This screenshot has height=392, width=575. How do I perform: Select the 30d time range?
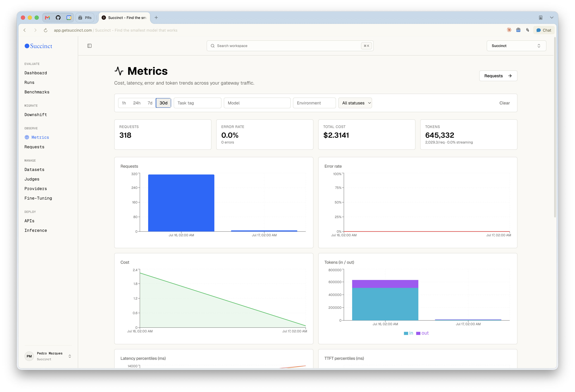[163, 103]
